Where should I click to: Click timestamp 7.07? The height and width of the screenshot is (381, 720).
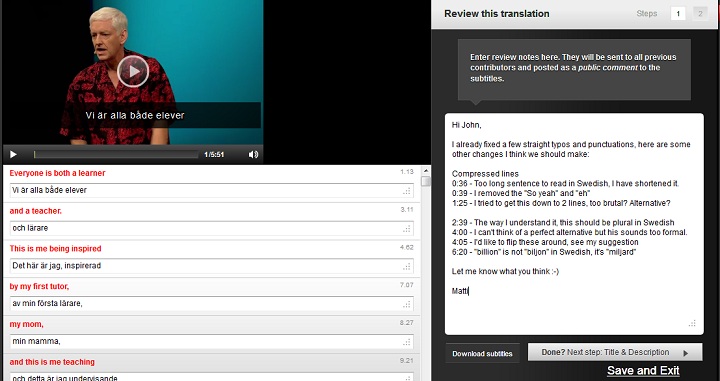(x=406, y=285)
